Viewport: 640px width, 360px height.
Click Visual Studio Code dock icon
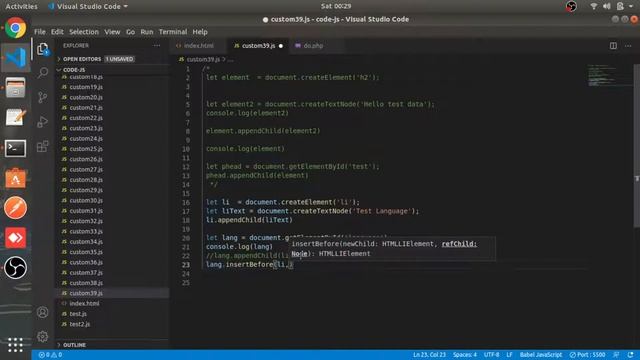pos(16,58)
